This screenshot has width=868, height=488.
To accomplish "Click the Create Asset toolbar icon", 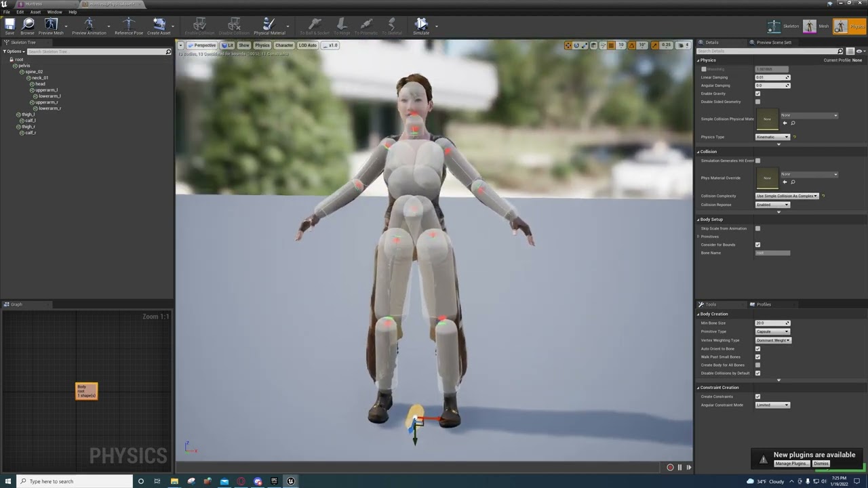I will 159,26.
